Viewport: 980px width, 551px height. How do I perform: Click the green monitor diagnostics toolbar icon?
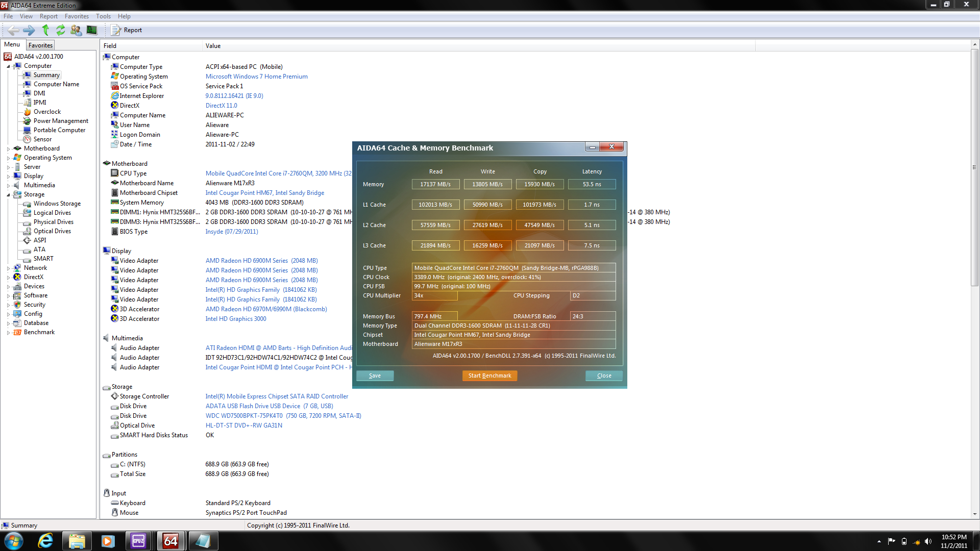92,30
